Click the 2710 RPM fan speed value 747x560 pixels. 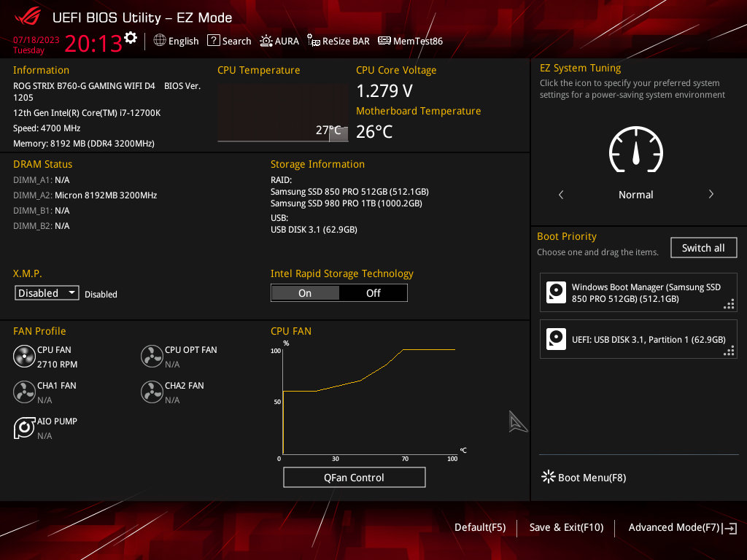point(57,365)
